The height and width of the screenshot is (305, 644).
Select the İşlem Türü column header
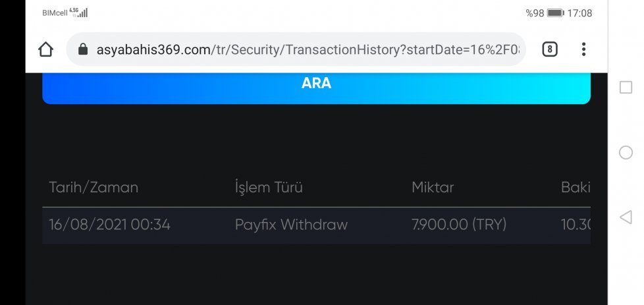click(269, 188)
